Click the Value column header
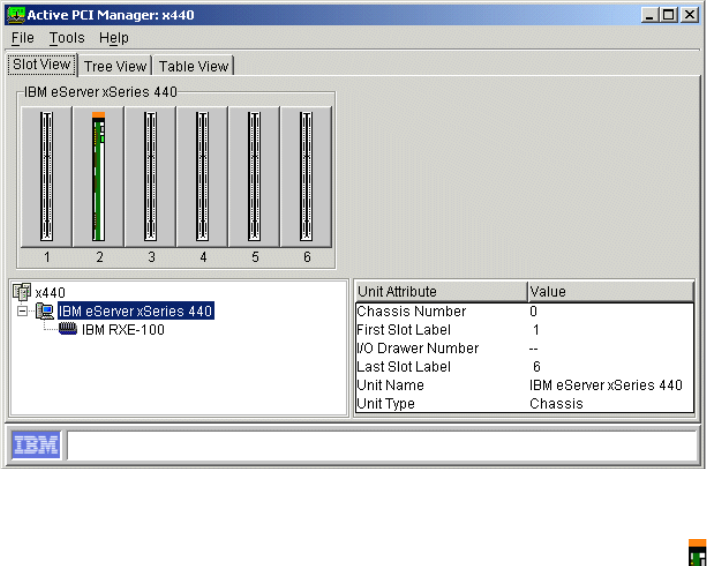 click(x=610, y=291)
